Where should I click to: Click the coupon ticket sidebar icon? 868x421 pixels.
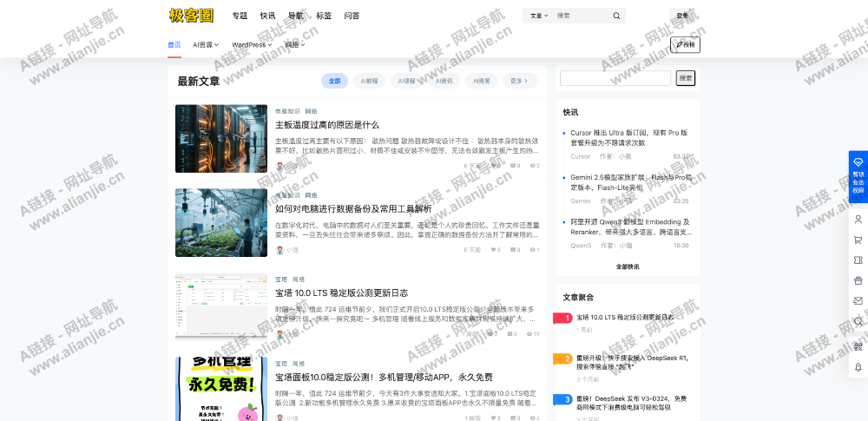coord(858,260)
